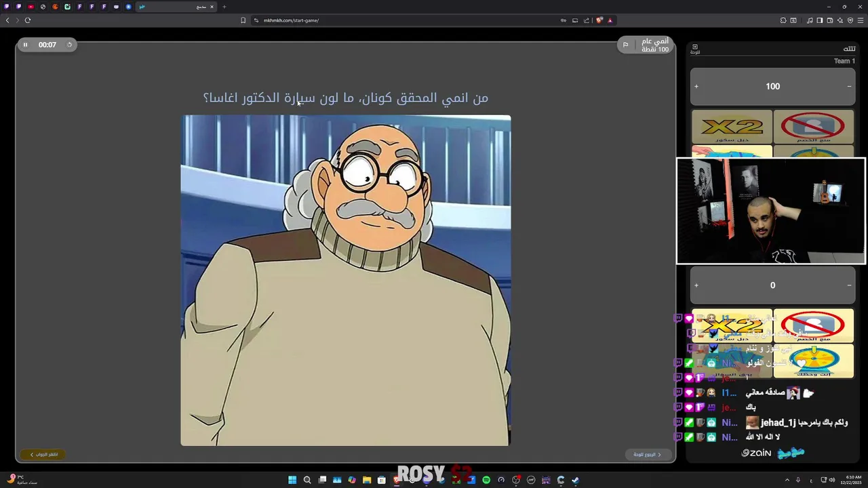Open Steam from taskbar
Screen dimensions: 868x488
(576, 480)
